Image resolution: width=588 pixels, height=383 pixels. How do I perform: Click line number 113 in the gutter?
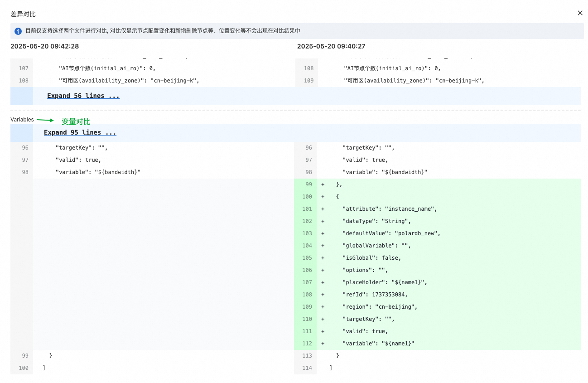[x=307, y=356]
